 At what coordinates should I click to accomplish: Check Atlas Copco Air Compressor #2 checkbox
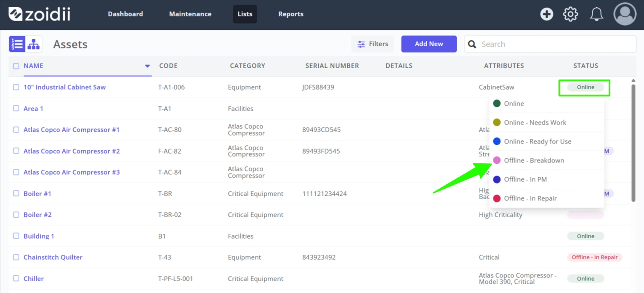point(16,151)
